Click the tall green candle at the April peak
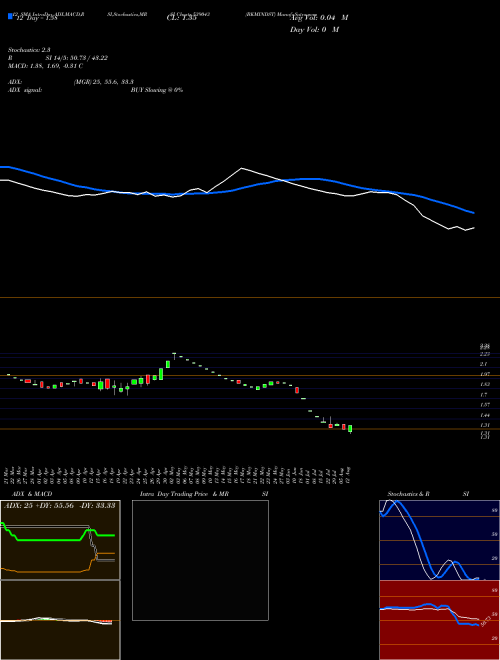 pyautogui.click(x=161, y=374)
